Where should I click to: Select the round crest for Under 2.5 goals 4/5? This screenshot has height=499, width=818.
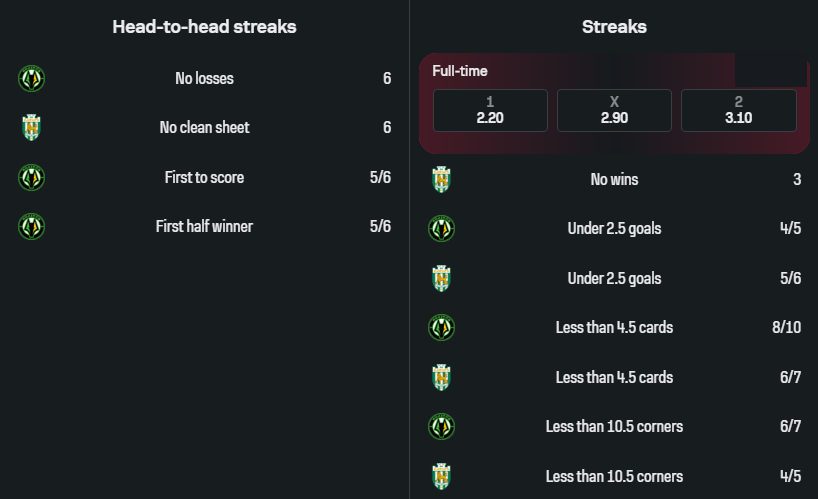pos(441,229)
